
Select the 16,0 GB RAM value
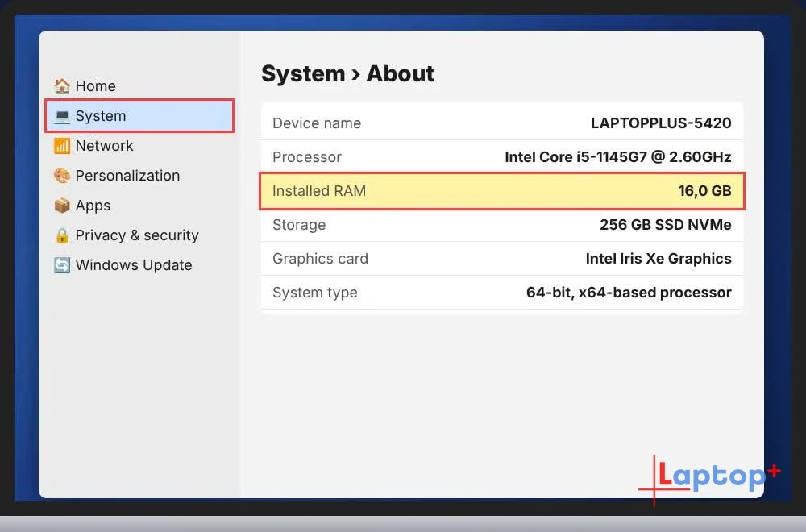tap(704, 191)
